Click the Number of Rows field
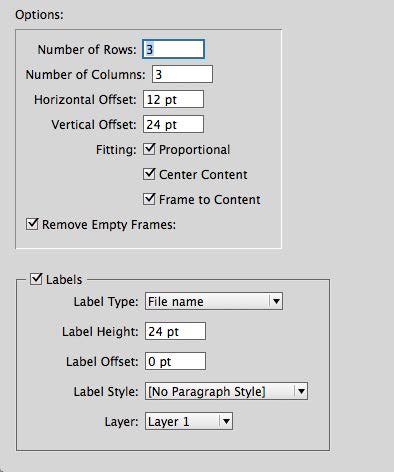 (173, 49)
